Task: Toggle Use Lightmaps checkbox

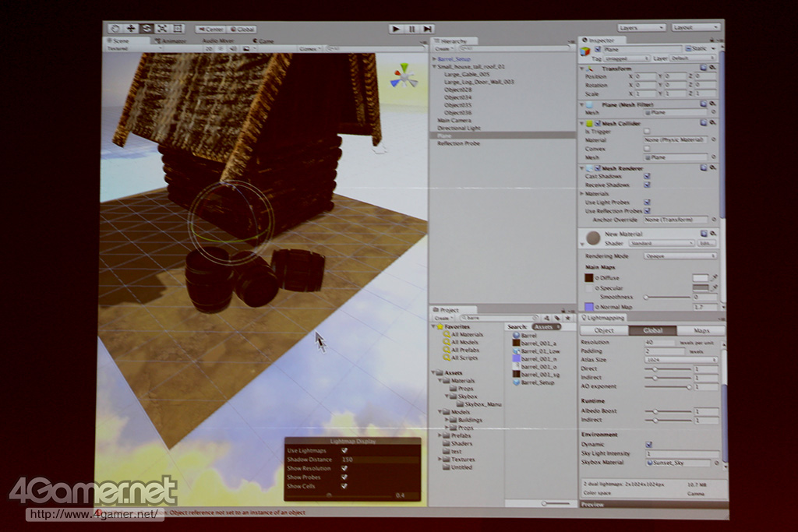Action: click(344, 450)
